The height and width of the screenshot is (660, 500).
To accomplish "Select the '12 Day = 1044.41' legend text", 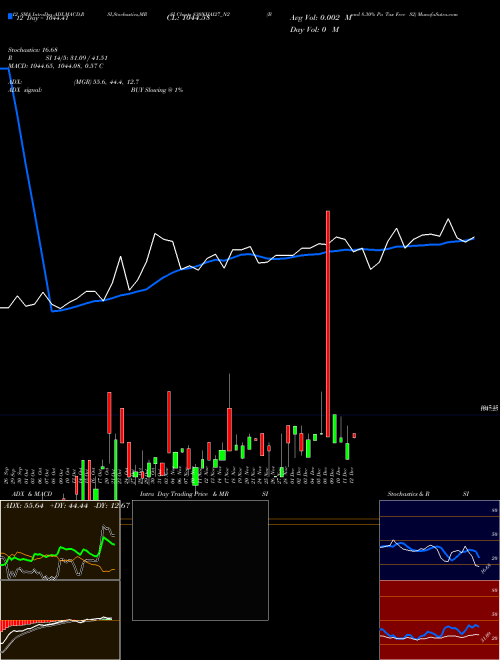I will (x=42, y=18).
